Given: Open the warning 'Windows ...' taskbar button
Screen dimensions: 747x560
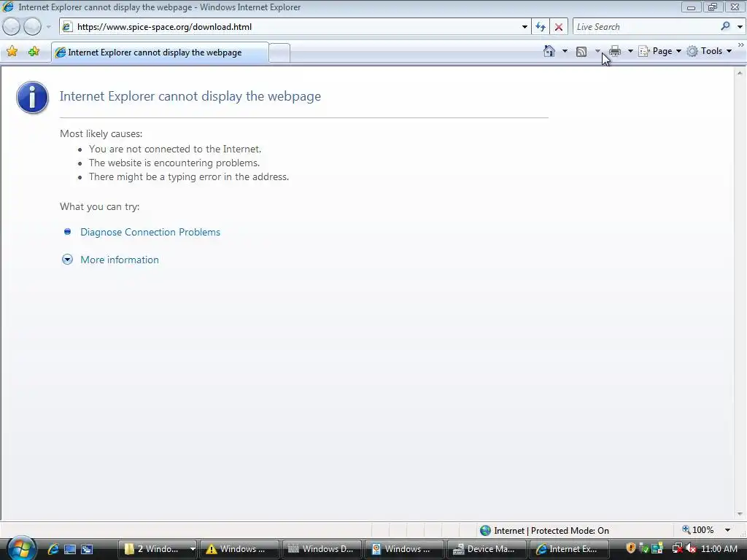Looking at the screenshot, I should tap(239, 549).
